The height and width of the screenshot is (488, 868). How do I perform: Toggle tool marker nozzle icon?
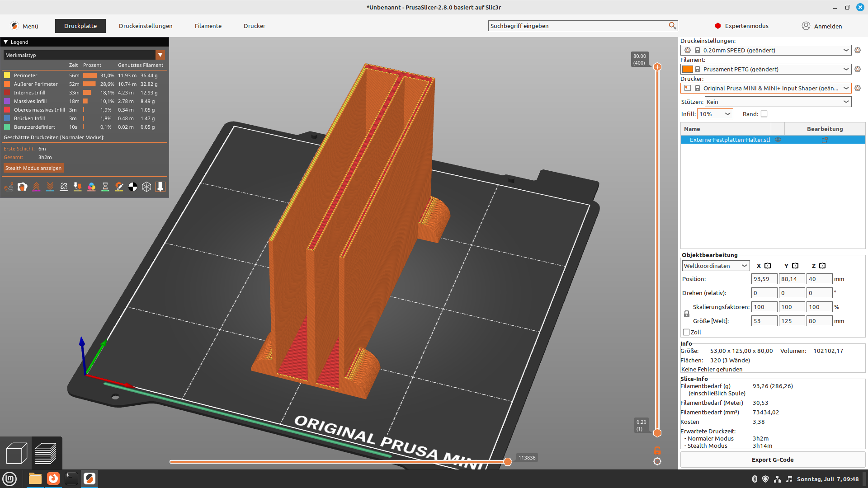[160, 187]
